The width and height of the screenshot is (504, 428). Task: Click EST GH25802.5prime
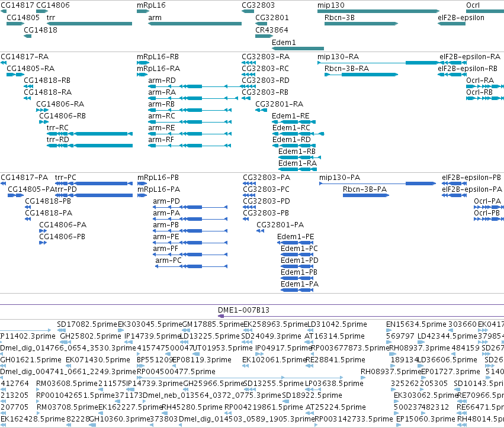(65, 342)
